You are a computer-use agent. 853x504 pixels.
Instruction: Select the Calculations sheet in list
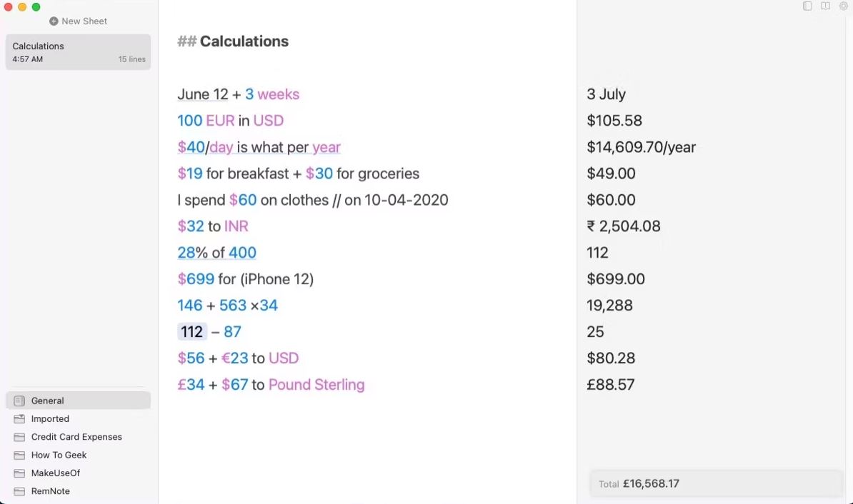pos(79,52)
